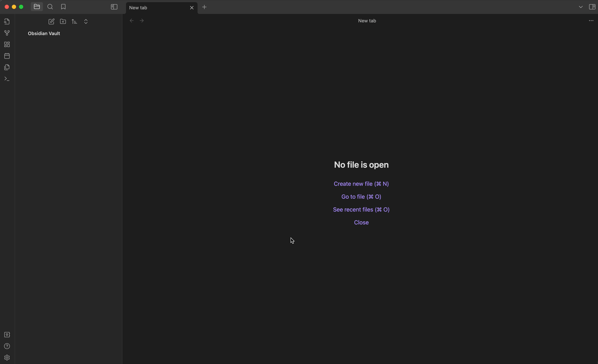Click Create new file link

[361, 184]
